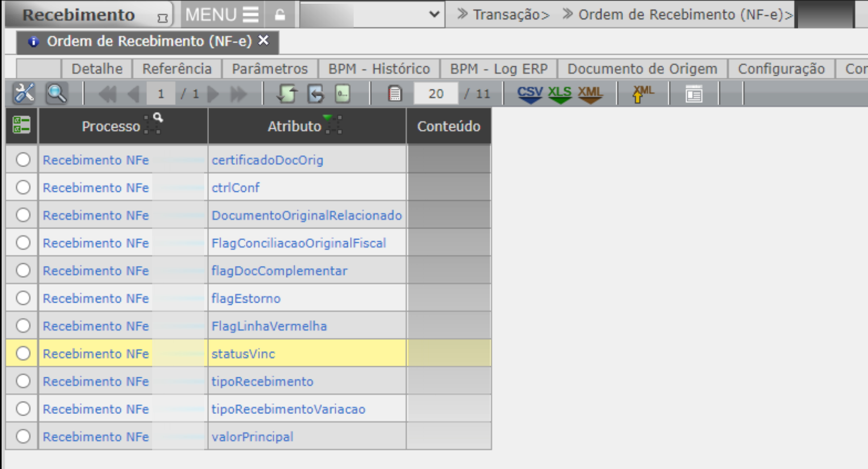
Task: Click the magnifier search icon in toolbar
Action: tap(56, 93)
